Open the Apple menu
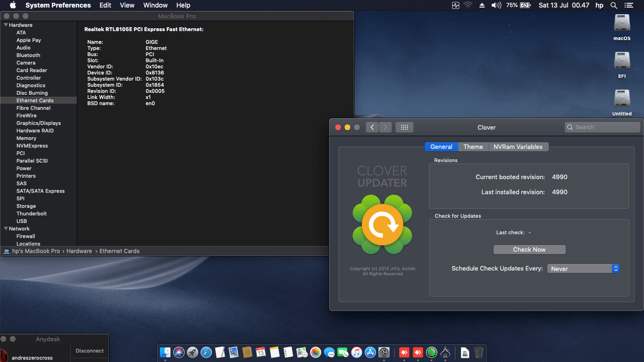This screenshot has width=644, height=362. (13, 5)
